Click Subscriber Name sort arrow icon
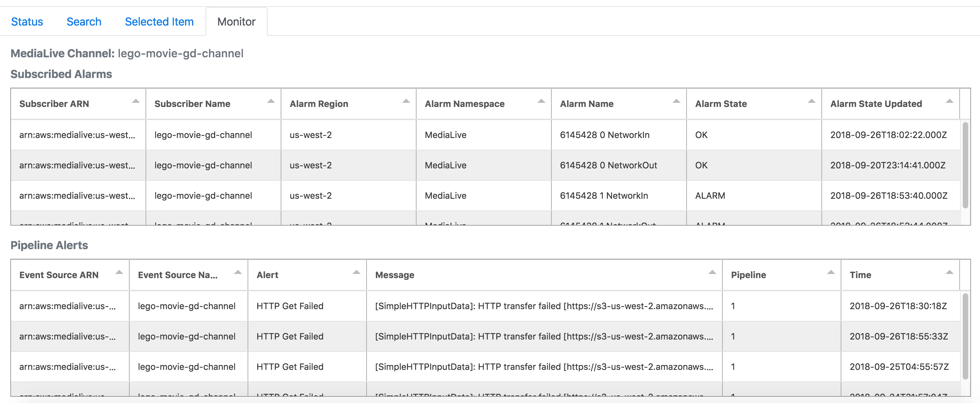Image resolution: width=980 pixels, height=403 pixels. point(271,101)
